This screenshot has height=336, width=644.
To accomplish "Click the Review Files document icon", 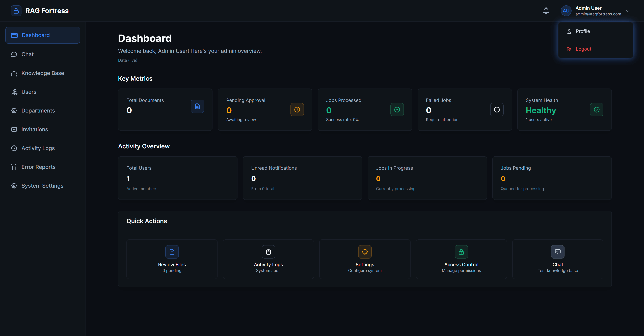I will coord(172,252).
